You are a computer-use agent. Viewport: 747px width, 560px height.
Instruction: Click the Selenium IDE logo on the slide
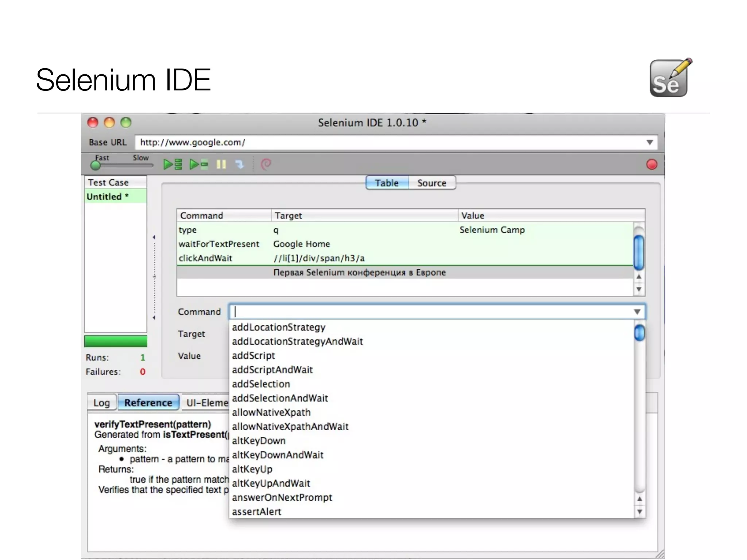670,77
